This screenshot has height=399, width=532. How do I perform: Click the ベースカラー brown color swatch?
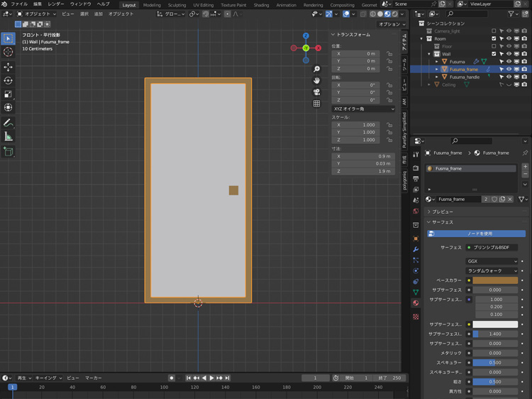tap(494, 280)
